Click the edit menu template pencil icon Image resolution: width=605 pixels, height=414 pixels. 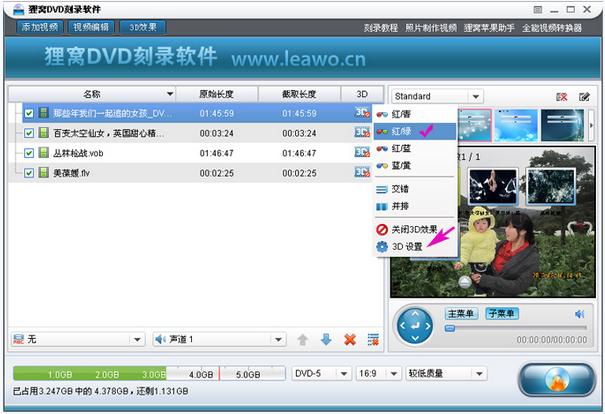[x=584, y=97]
